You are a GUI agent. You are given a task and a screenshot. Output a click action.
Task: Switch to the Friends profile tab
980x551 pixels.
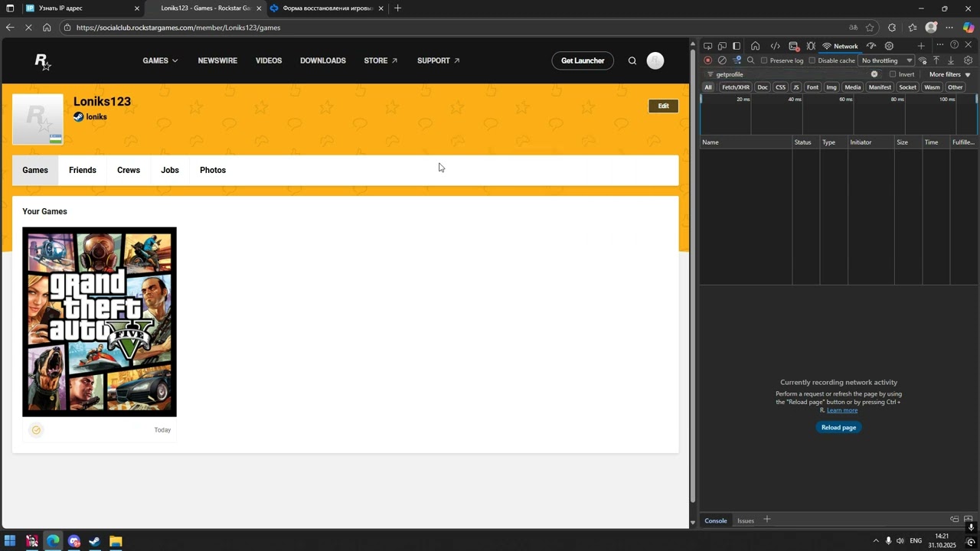point(83,170)
